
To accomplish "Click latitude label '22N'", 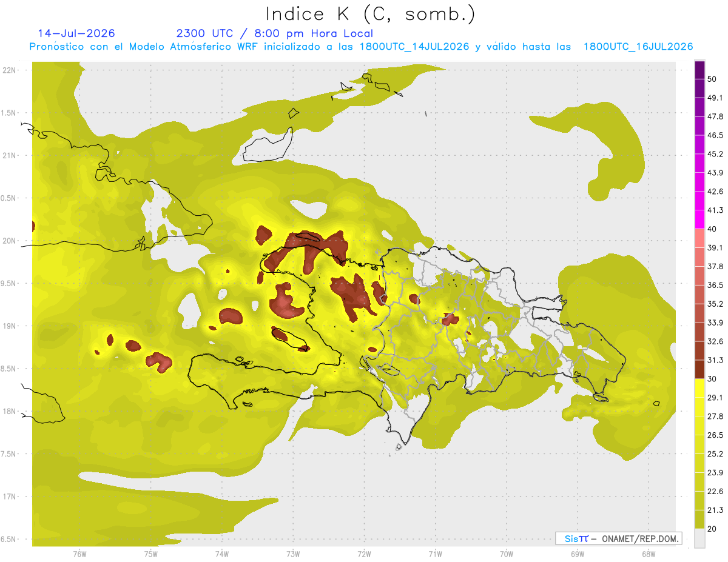I will [x=10, y=70].
